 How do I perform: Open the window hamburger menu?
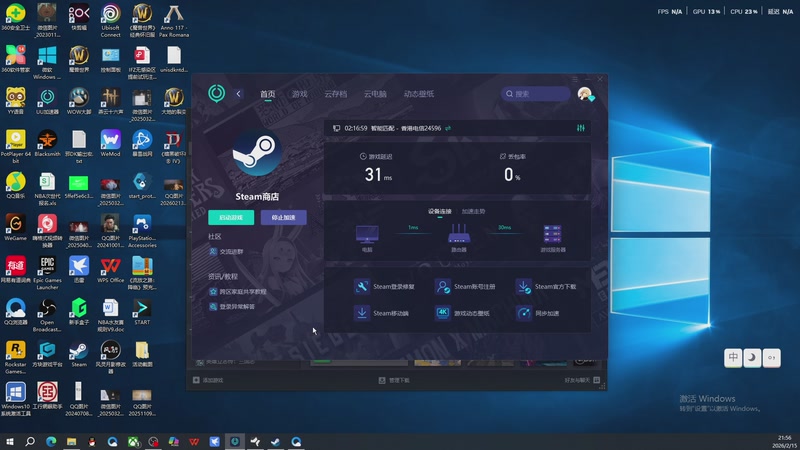coord(575,79)
